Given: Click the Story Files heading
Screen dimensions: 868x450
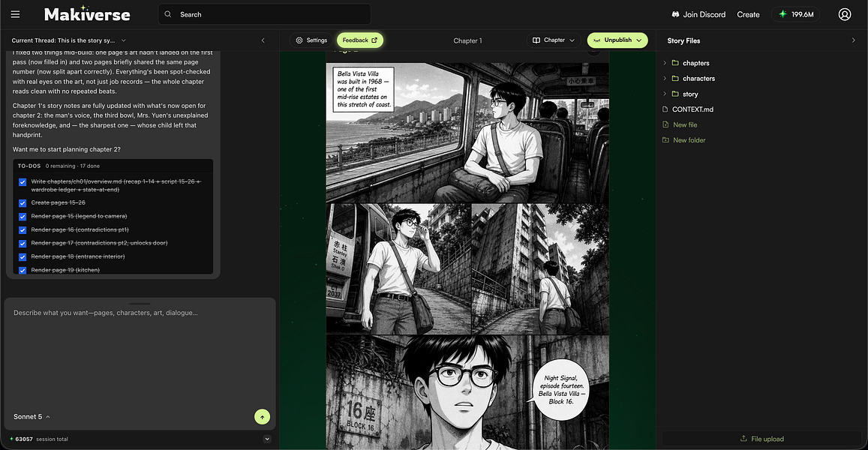Looking at the screenshot, I should 683,40.
